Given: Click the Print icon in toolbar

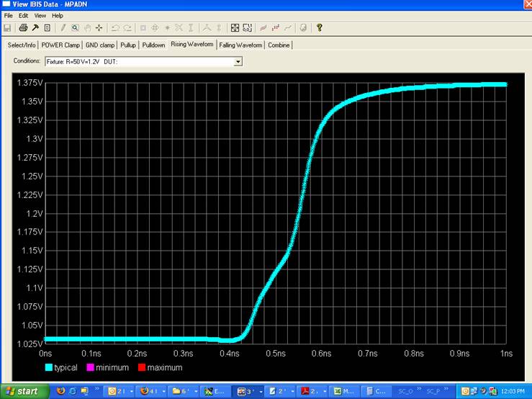Looking at the screenshot, I should (x=23, y=28).
